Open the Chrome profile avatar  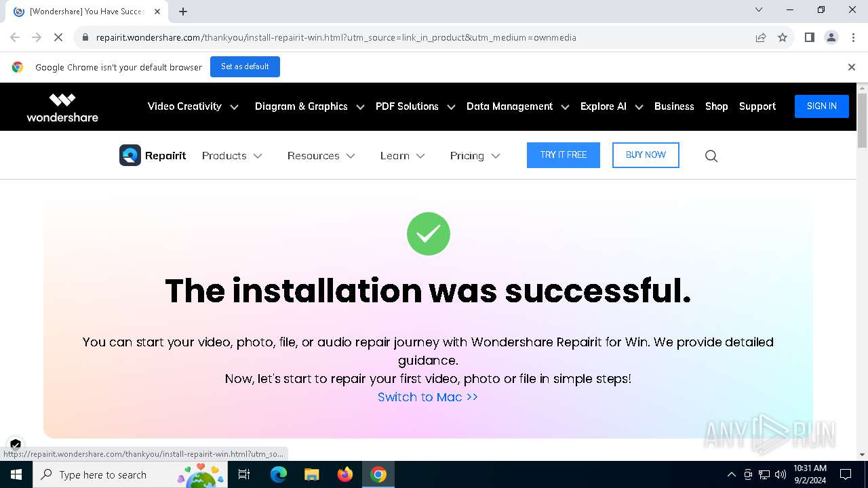pyautogui.click(x=831, y=37)
